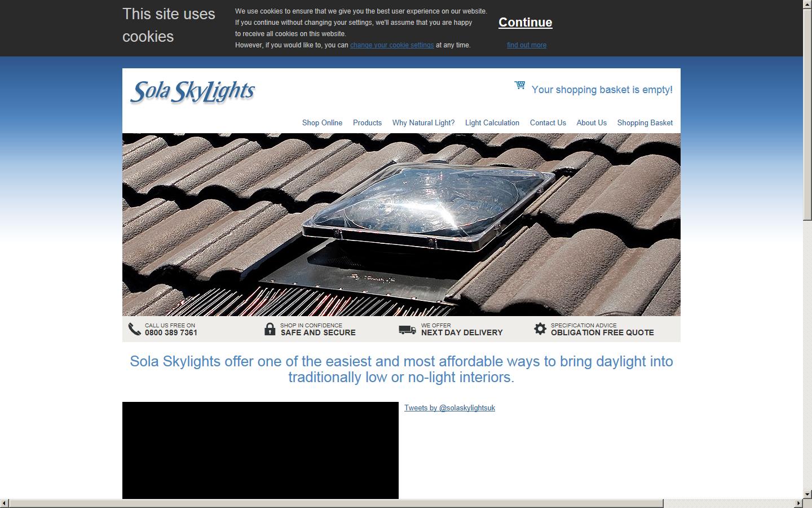Click the delivery truck Next Day Delivery icon
Screen dimensions: 812x508
[x=405, y=329]
